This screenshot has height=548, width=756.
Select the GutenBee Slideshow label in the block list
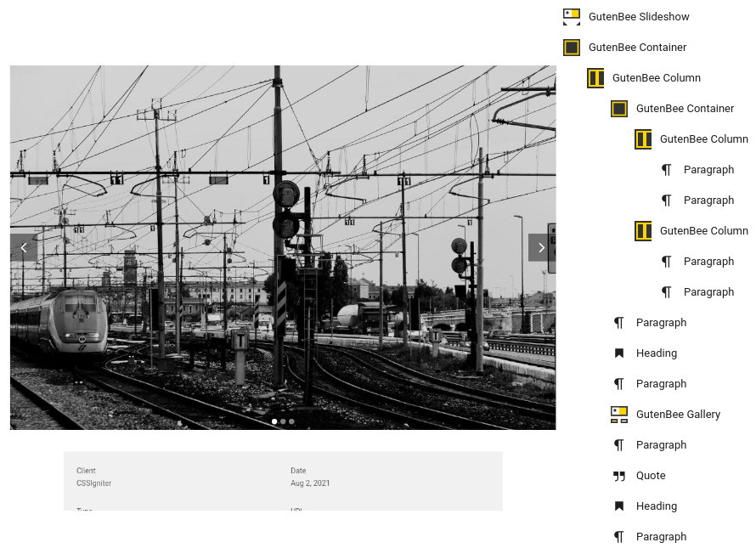pos(639,16)
